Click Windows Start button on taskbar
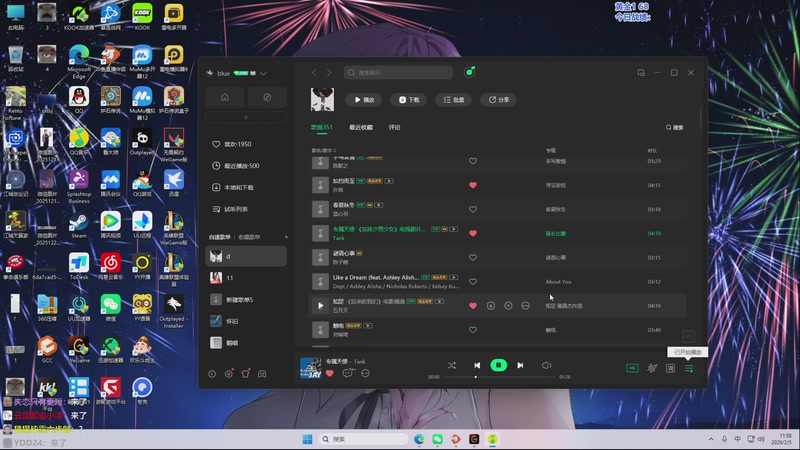Viewport: 800px width, 450px height. tap(307, 439)
